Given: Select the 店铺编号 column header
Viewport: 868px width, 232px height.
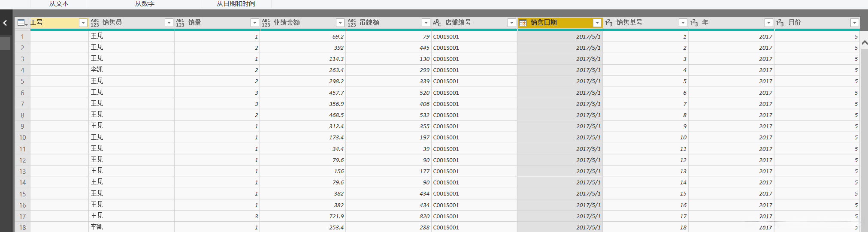Looking at the screenshot, I should 474,23.
